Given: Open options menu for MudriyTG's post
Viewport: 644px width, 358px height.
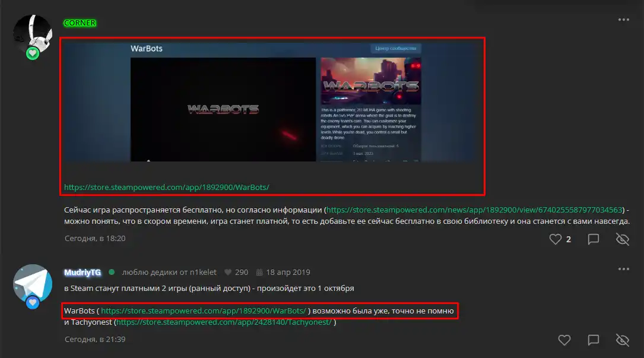Looking at the screenshot, I should click(623, 269).
